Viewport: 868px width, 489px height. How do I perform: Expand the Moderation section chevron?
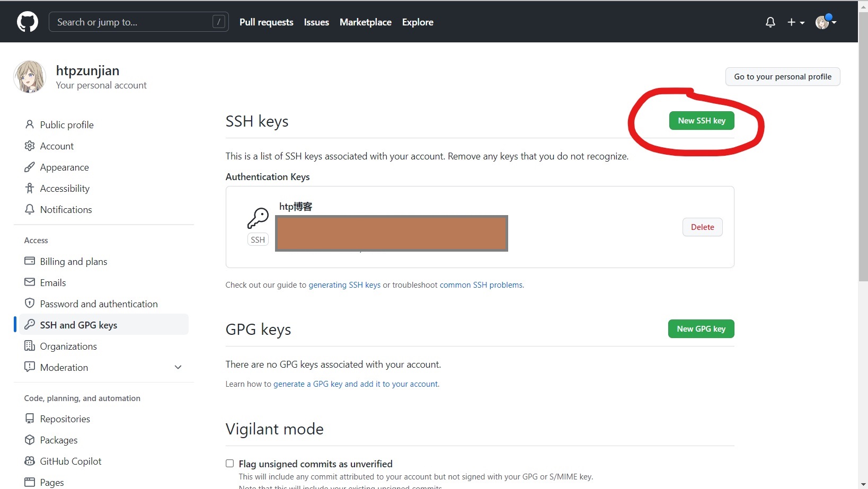coord(178,367)
